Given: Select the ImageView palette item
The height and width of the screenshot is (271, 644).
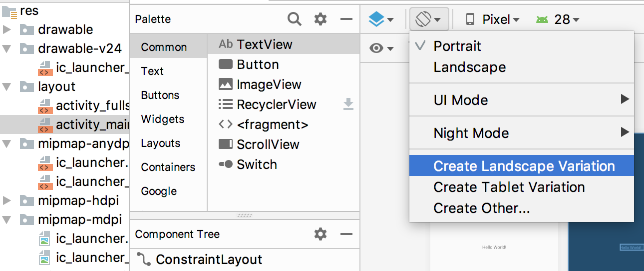Looking at the screenshot, I should pos(284,84).
